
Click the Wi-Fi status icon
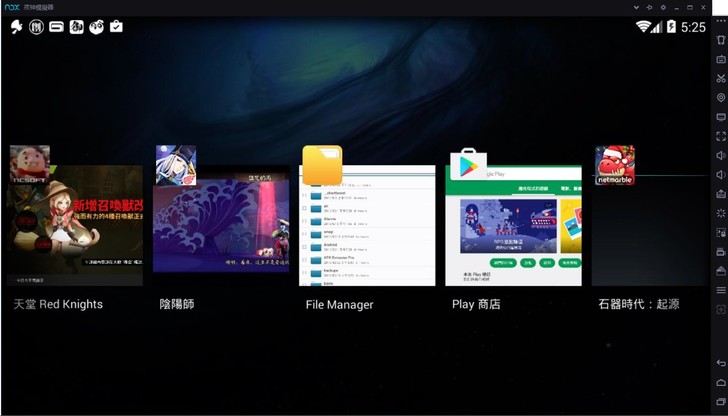pyautogui.click(x=643, y=26)
